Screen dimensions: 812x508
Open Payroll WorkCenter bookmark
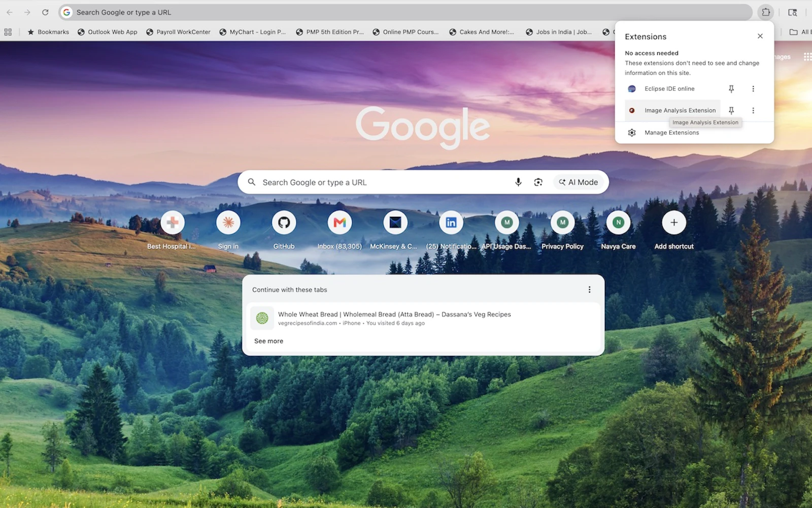(178, 32)
